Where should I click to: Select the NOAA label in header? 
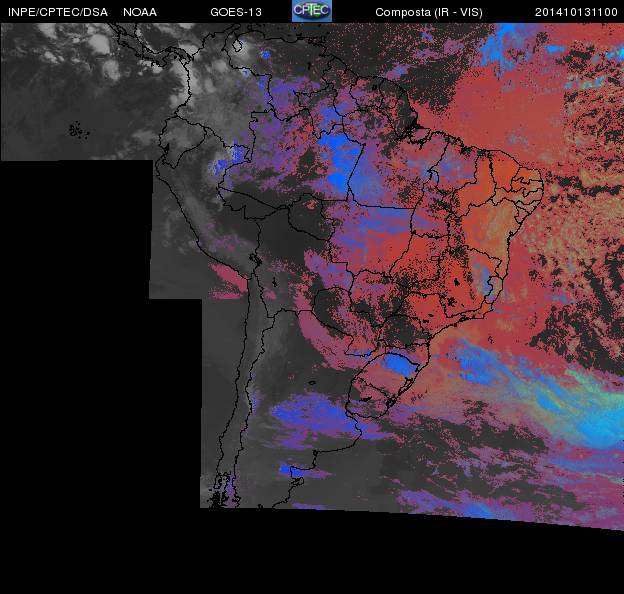(x=140, y=12)
